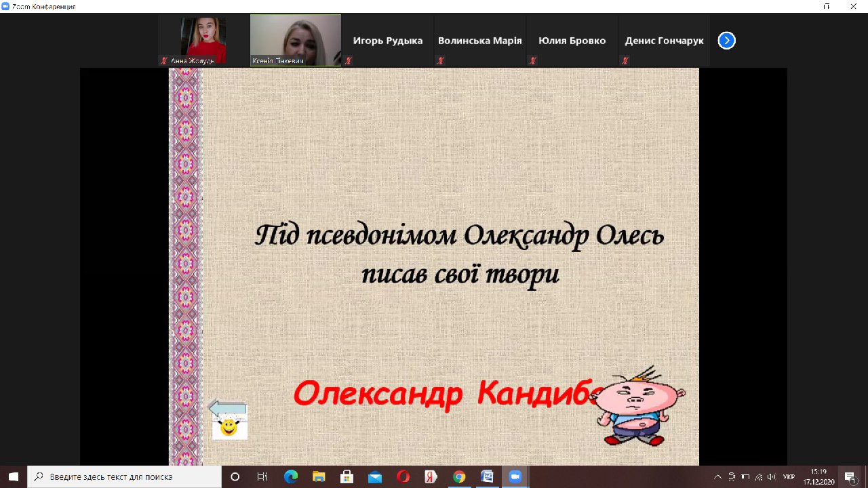Image resolution: width=868 pixels, height=488 pixels.
Task: Click the smiley face icon on slide
Action: tap(229, 428)
